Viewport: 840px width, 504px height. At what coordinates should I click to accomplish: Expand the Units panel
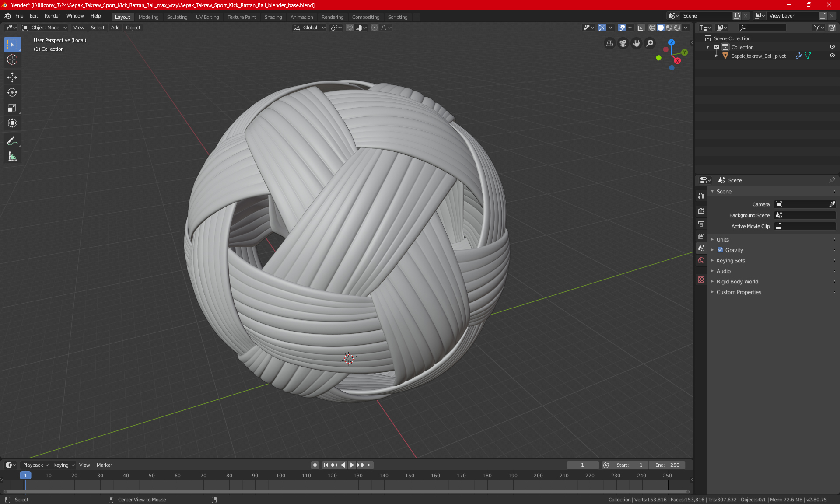tap(723, 240)
